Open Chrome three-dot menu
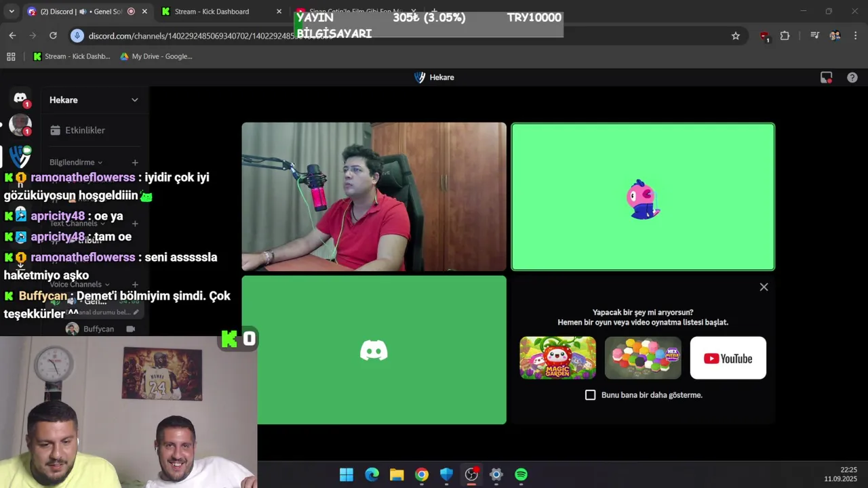This screenshot has height=488, width=868. tap(855, 36)
